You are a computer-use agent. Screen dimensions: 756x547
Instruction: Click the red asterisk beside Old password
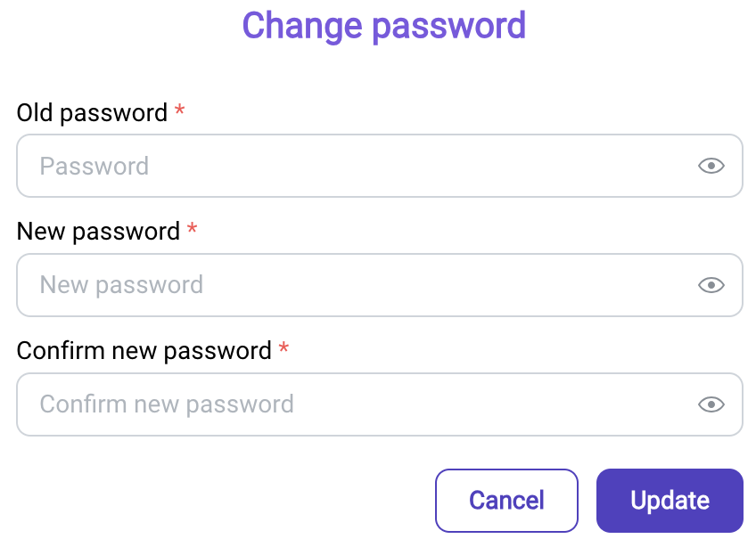coord(179,109)
